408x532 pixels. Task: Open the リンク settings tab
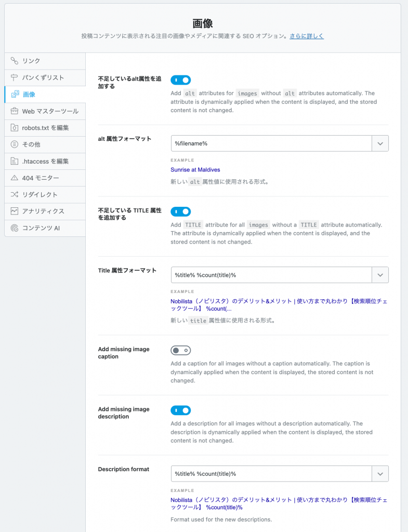(x=45, y=61)
